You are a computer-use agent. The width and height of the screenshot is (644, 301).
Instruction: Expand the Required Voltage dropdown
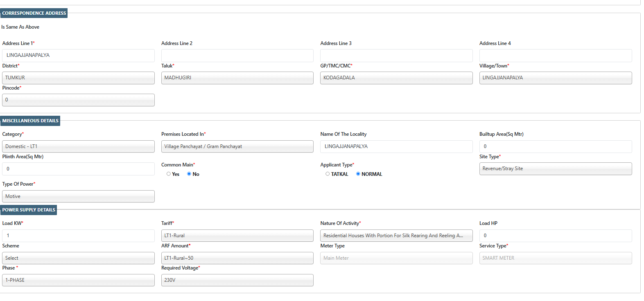[237, 280]
